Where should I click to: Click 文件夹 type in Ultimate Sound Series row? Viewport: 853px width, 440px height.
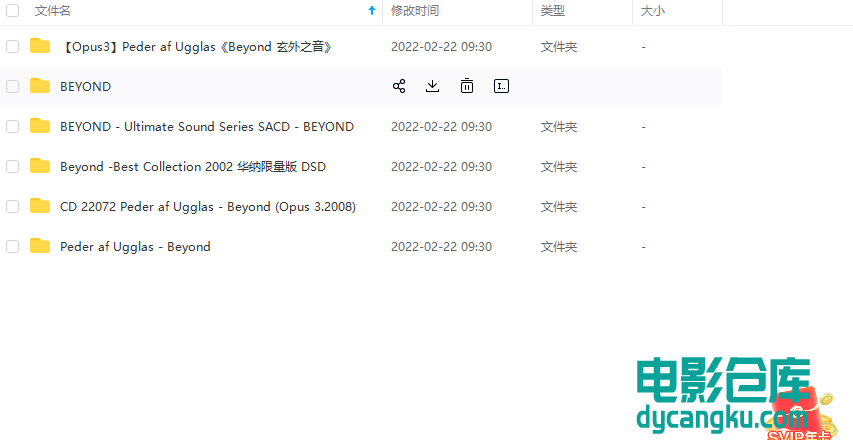coord(559,127)
